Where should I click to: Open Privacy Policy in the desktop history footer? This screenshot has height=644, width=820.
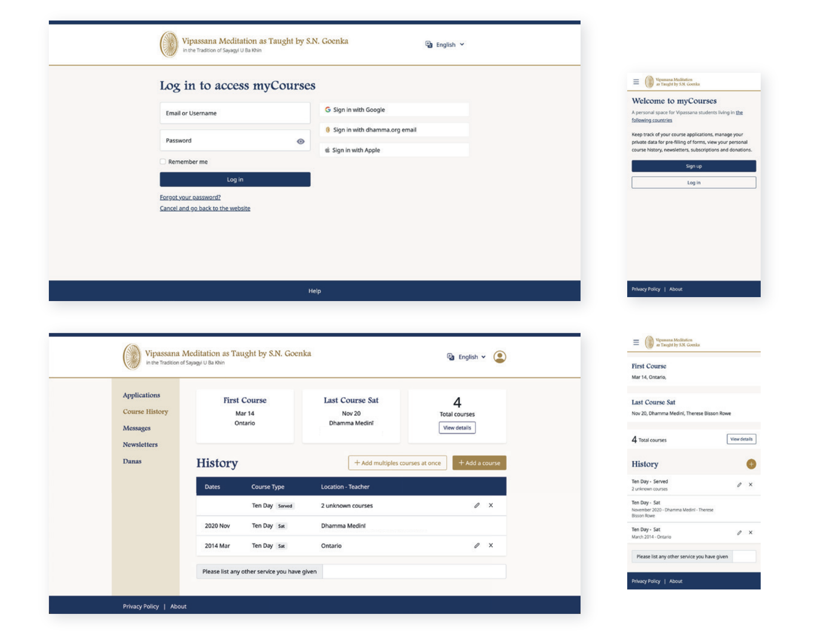[141, 606]
